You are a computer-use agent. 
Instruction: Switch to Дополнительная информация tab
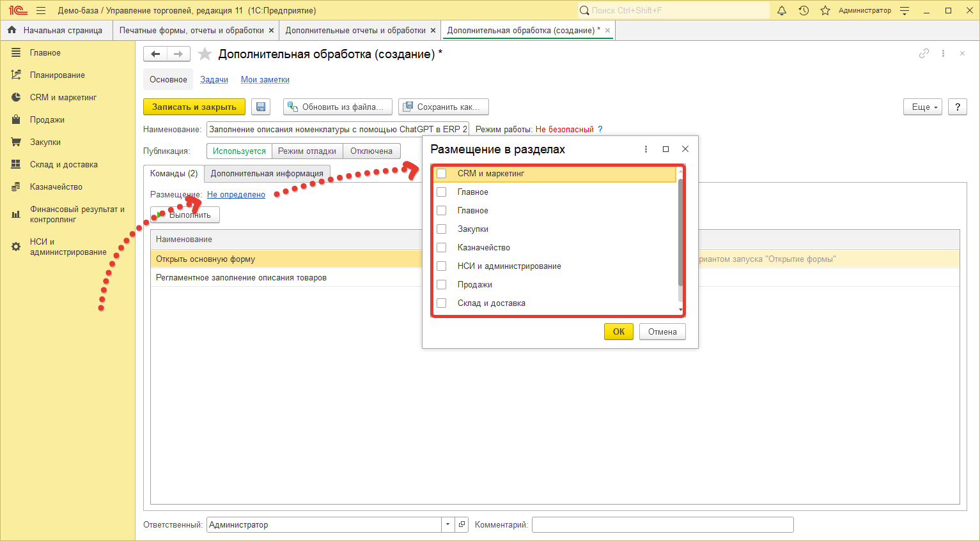click(x=267, y=173)
